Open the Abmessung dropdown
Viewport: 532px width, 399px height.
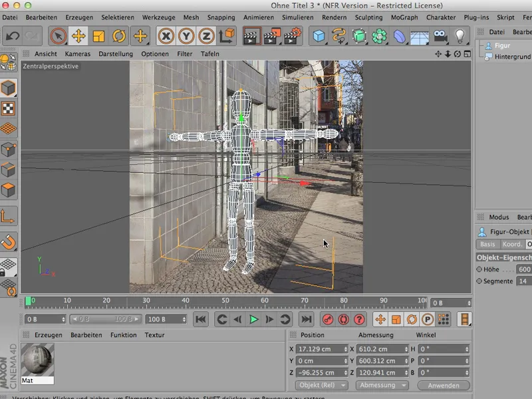[x=382, y=385]
